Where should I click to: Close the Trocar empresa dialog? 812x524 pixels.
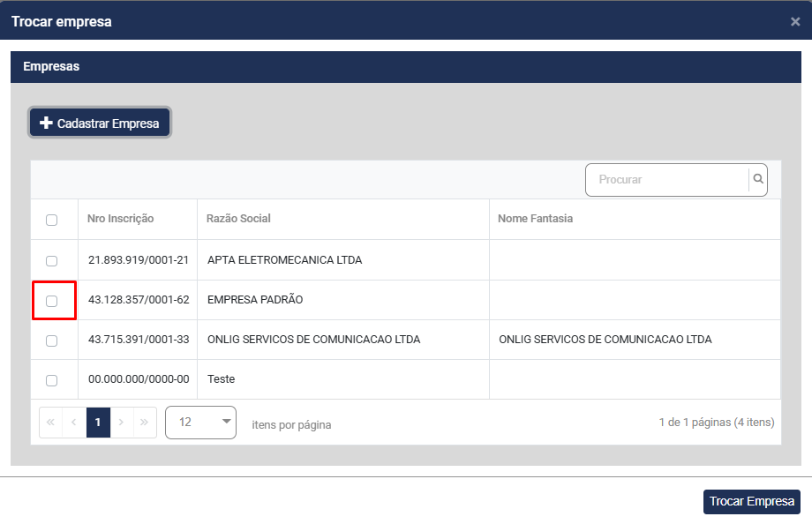click(x=794, y=21)
